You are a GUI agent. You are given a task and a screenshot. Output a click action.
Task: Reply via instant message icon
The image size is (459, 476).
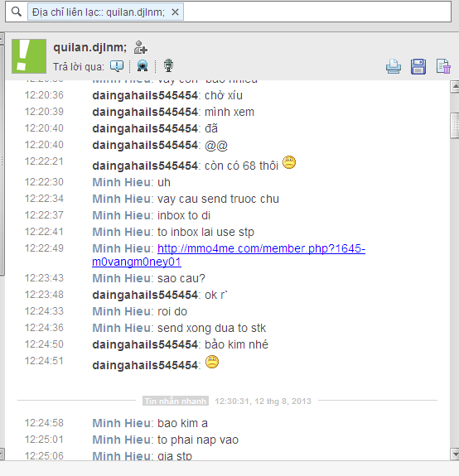pos(117,66)
